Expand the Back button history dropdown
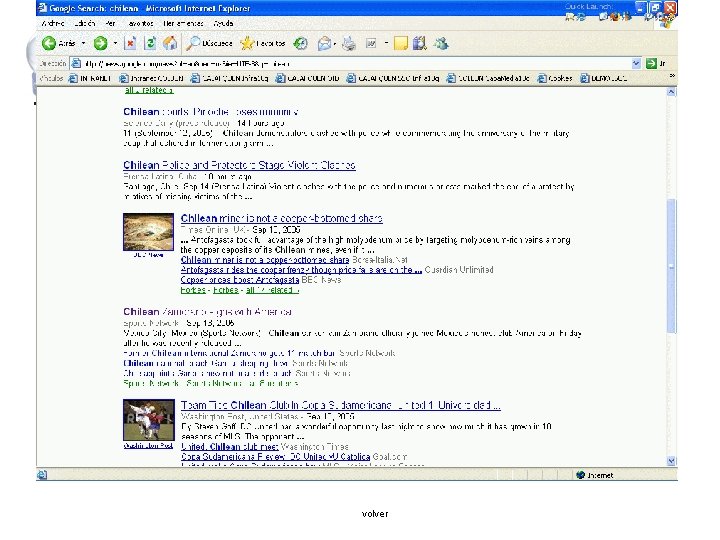720x540 pixels. coord(83,43)
